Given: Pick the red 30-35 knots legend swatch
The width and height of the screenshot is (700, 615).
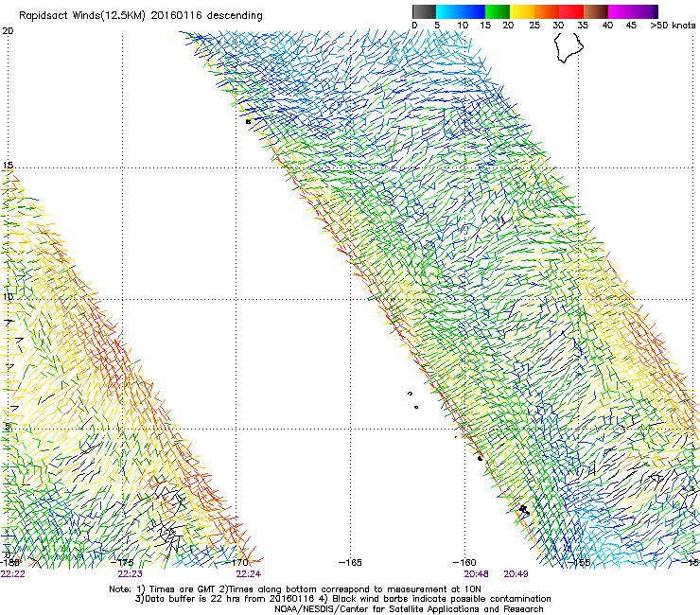Looking at the screenshot, I should [571, 11].
